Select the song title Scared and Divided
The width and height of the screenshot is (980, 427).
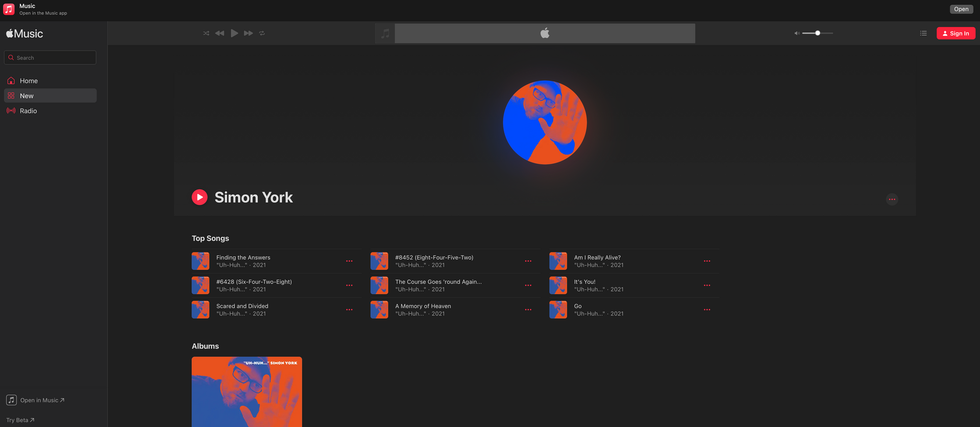tap(242, 306)
